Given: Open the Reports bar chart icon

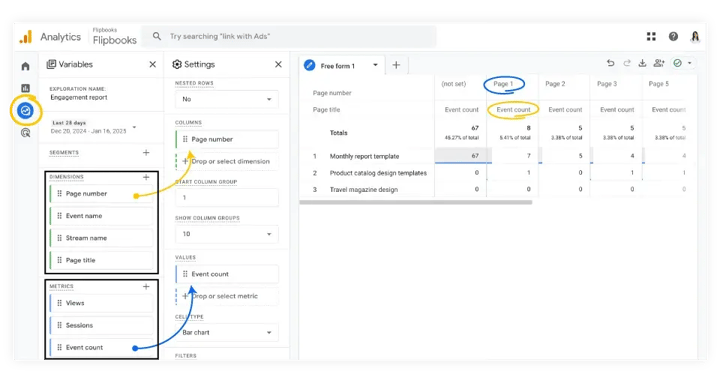Looking at the screenshot, I should coord(25,88).
